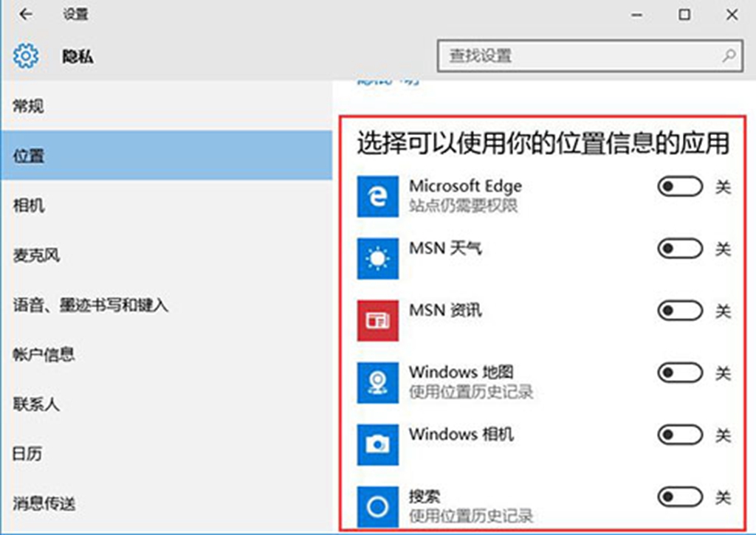The height and width of the screenshot is (535, 756).
Task: Click the MSN 资讯 app name
Action: tap(445, 311)
